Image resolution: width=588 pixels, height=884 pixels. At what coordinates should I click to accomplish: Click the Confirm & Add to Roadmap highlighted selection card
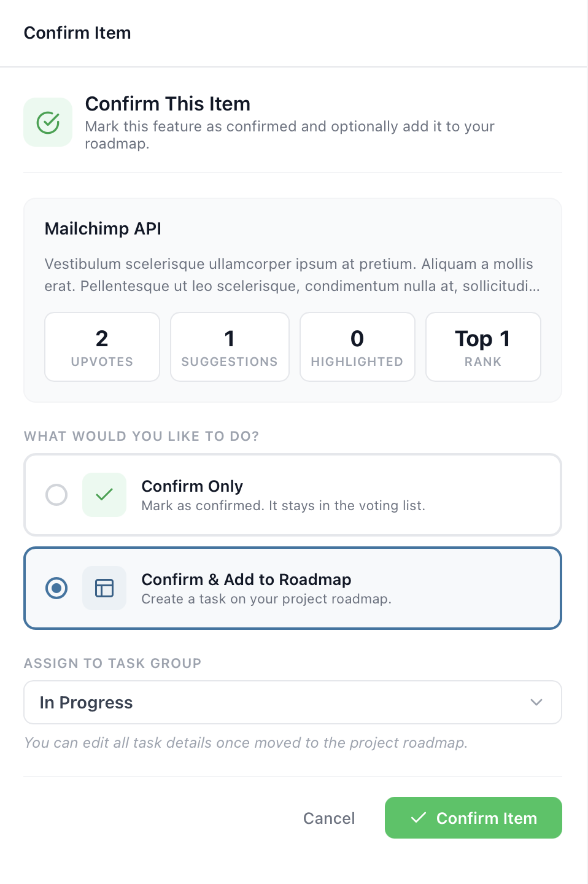(x=293, y=587)
